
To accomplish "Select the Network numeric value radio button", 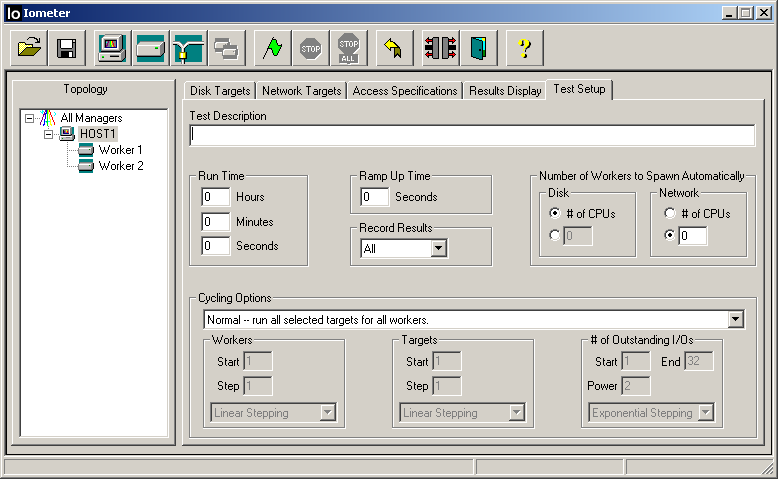I will click(x=668, y=236).
